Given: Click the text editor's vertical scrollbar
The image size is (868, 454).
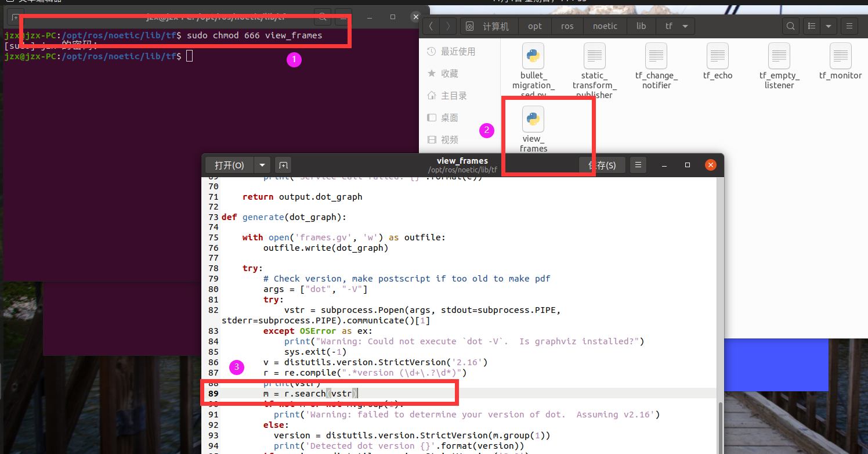Looking at the screenshot, I should [x=721, y=428].
